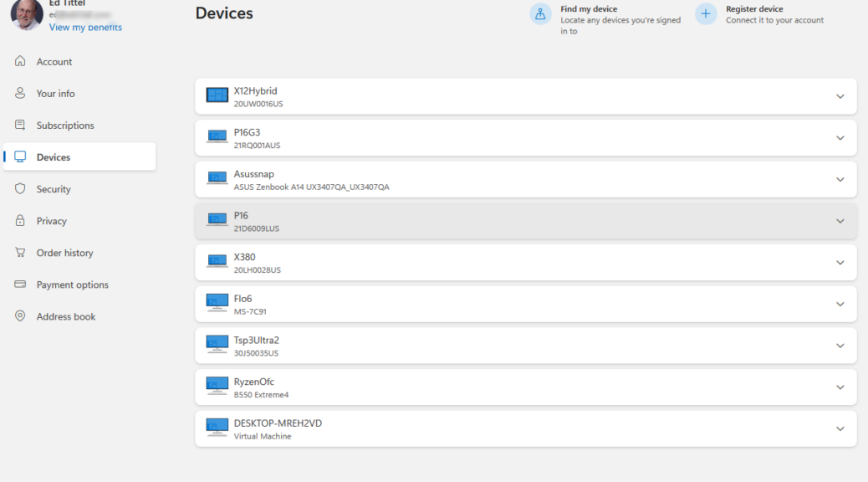Screen dimensions: 868x482
Task: Click the P16 laptop icon
Action: pos(217,219)
